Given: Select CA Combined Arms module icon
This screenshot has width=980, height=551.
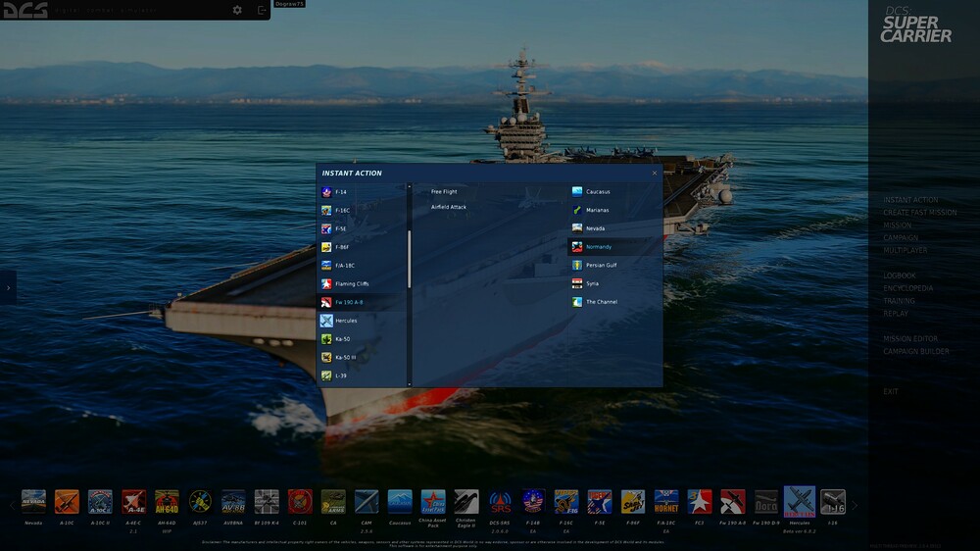Looking at the screenshot, I should (x=333, y=502).
